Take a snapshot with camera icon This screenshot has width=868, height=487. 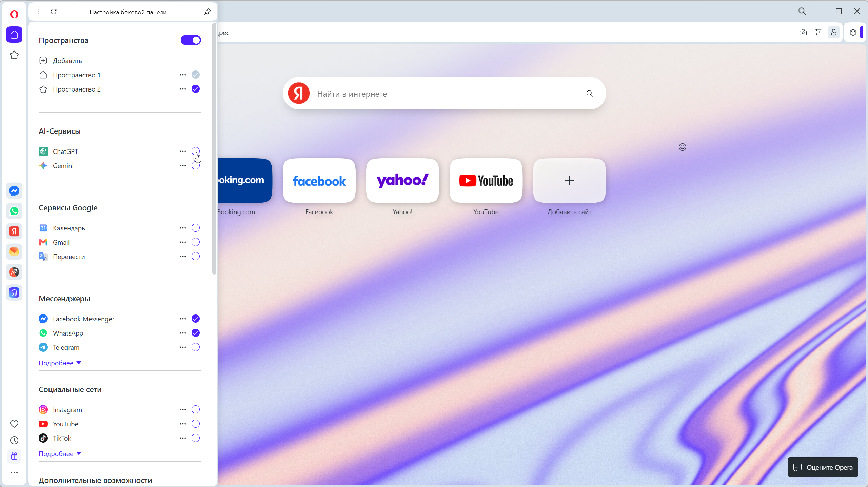tap(803, 33)
